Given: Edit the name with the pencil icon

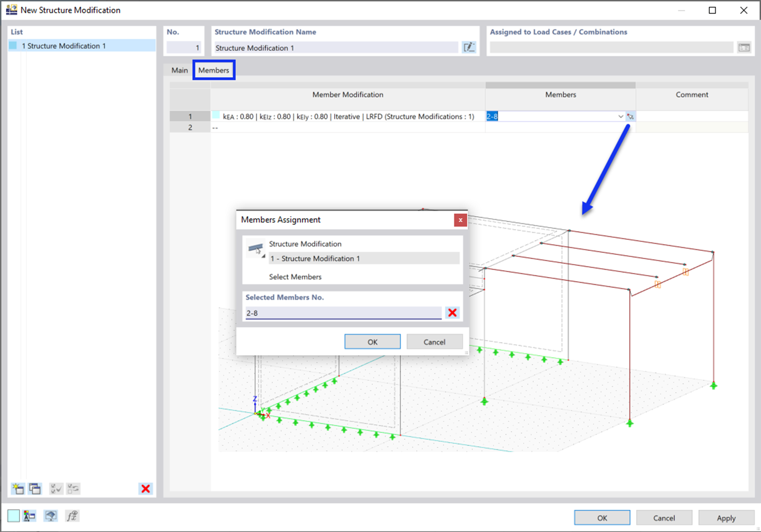Looking at the screenshot, I should tap(469, 47).
